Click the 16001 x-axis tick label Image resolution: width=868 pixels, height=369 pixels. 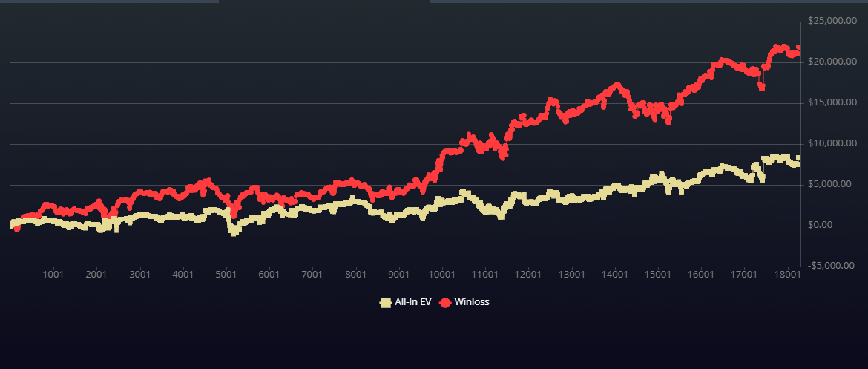coord(701,274)
